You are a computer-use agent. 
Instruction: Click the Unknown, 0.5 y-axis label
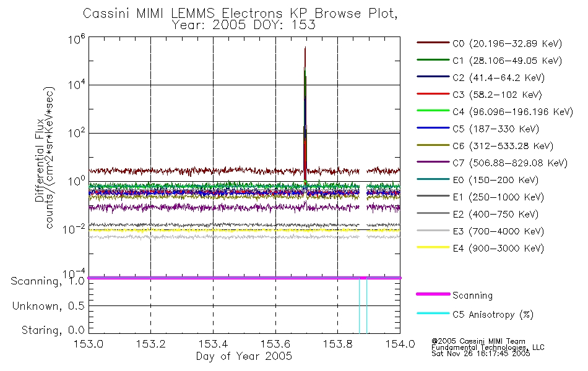pos(48,306)
